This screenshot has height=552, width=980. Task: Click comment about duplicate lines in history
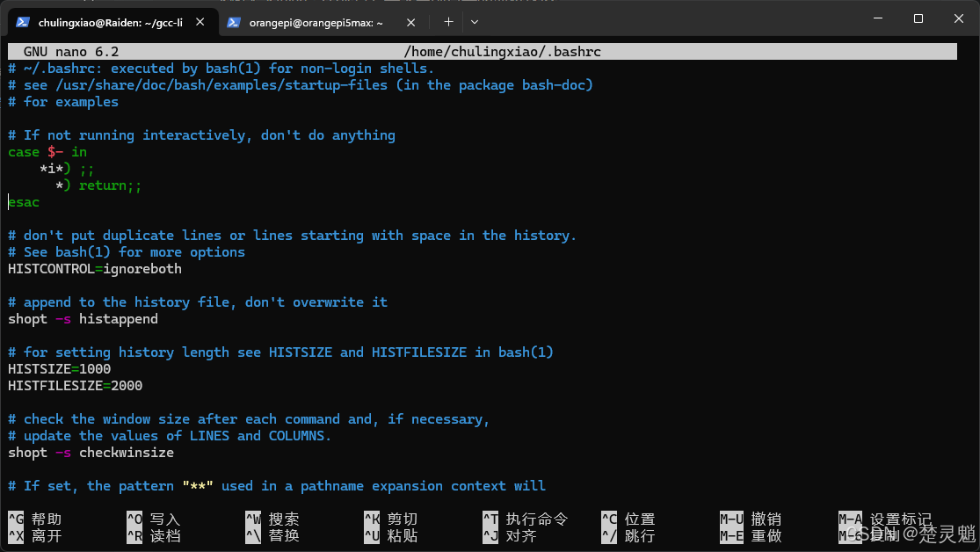293,236
